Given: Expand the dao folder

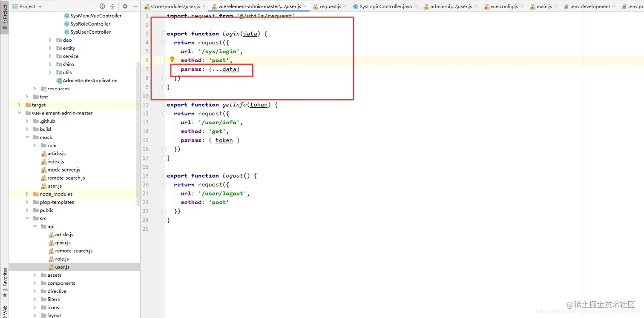Looking at the screenshot, I should 50,40.
